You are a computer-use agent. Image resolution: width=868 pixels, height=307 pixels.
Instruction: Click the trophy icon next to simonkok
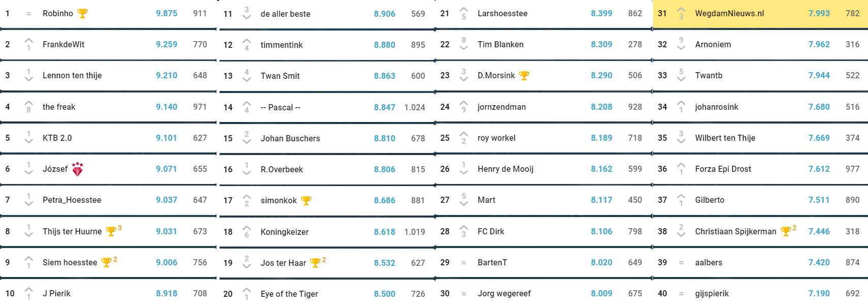[x=306, y=200]
